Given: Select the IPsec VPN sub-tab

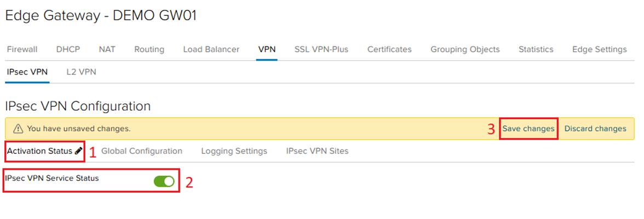Looking at the screenshot, I should (27, 72).
